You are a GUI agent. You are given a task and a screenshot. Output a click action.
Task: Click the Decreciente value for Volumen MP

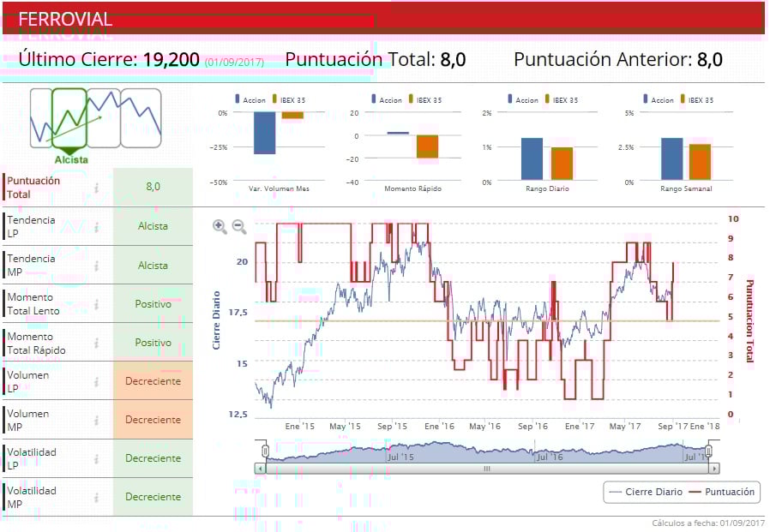point(153,420)
